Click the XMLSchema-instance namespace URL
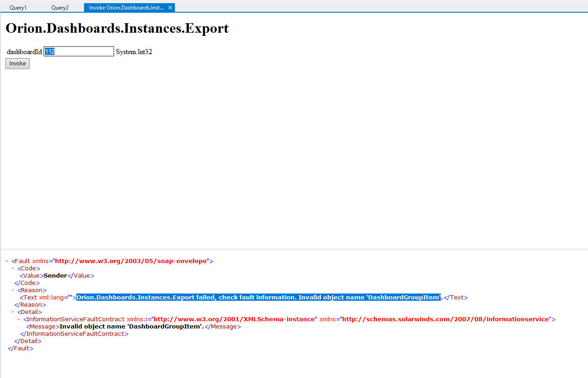Screen dimensions: 588x378 pyautogui.click(x=234, y=319)
